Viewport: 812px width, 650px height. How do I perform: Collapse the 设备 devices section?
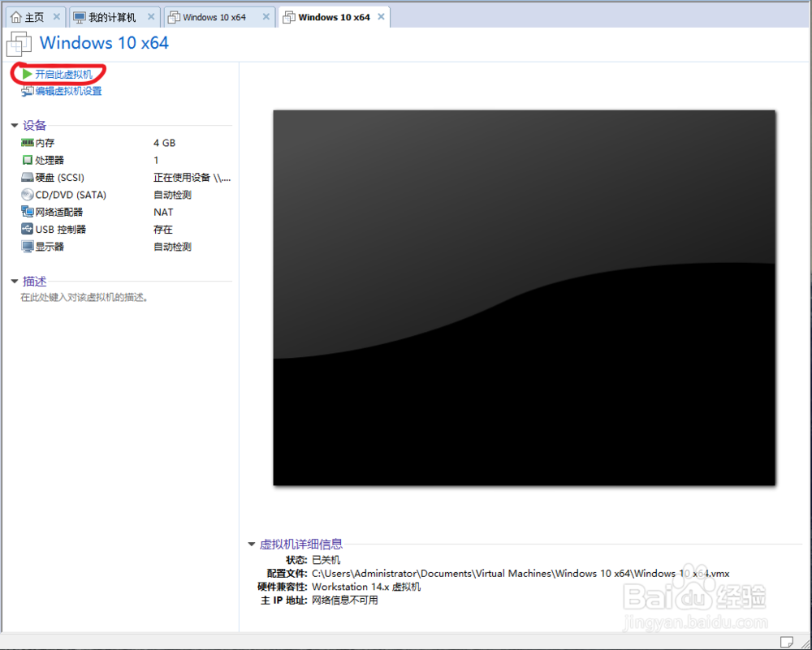point(15,125)
